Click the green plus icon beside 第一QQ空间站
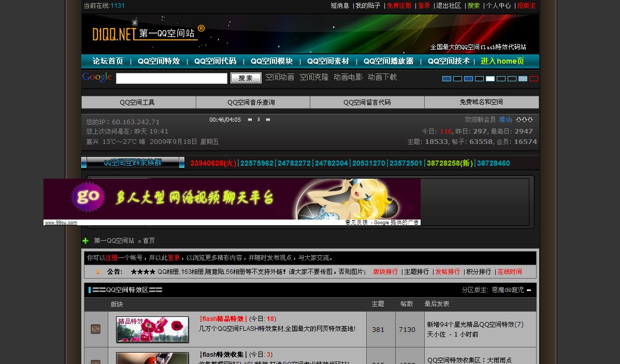The image size is (620, 364). coord(85,241)
